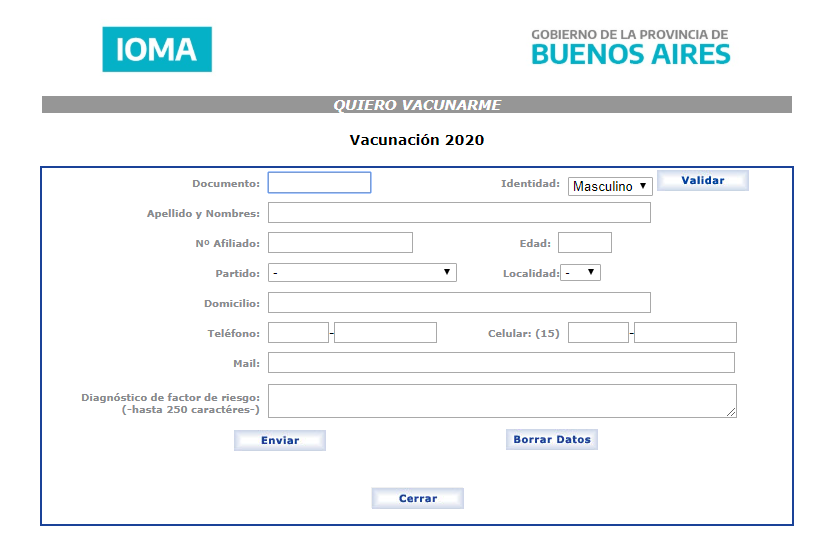Focus the Teléfono number box
The height and width of the screenshot is (541, 822).
[x=385, y=332]
